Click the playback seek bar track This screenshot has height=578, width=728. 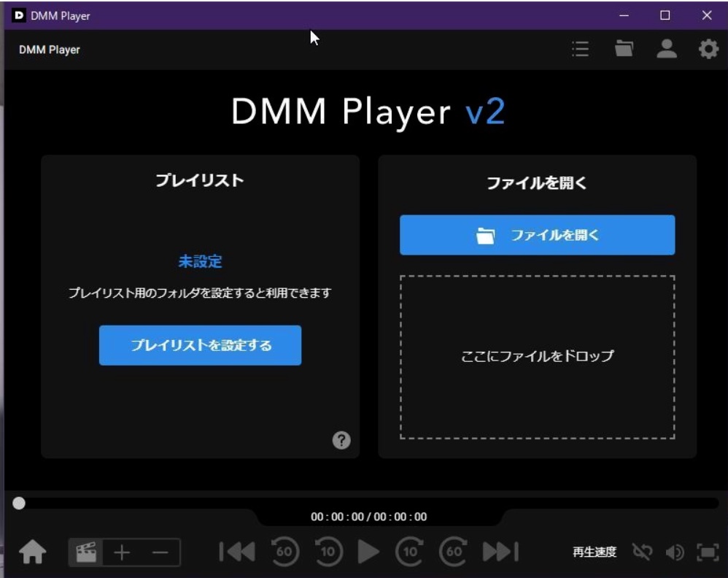pos(367,503)
